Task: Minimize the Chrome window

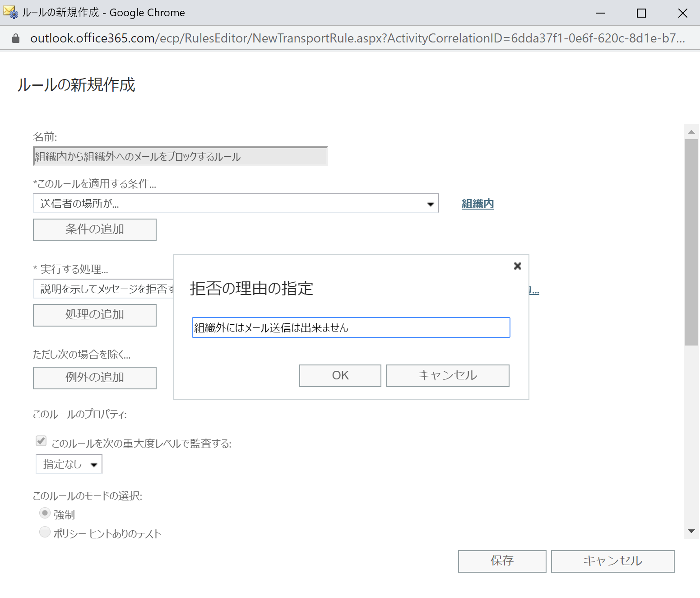Action: pyautogui.click(x=600, y=13)
